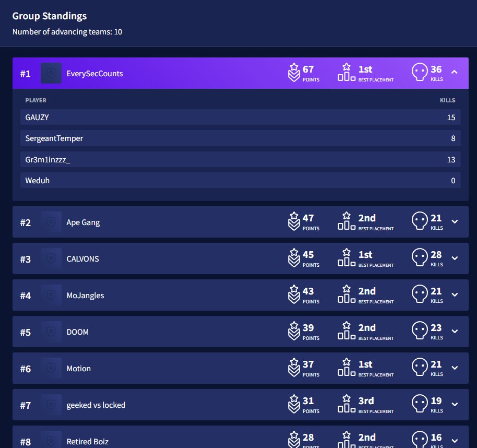Click geeked vs locked logo thumbnail
This screenshot has width=477, height=448.
click(x=51, y=405)
